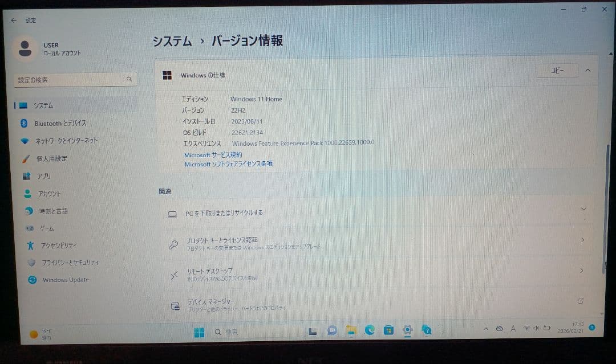
Task: Click the システム breadcrumb link
Action: [x=172, y=41]
